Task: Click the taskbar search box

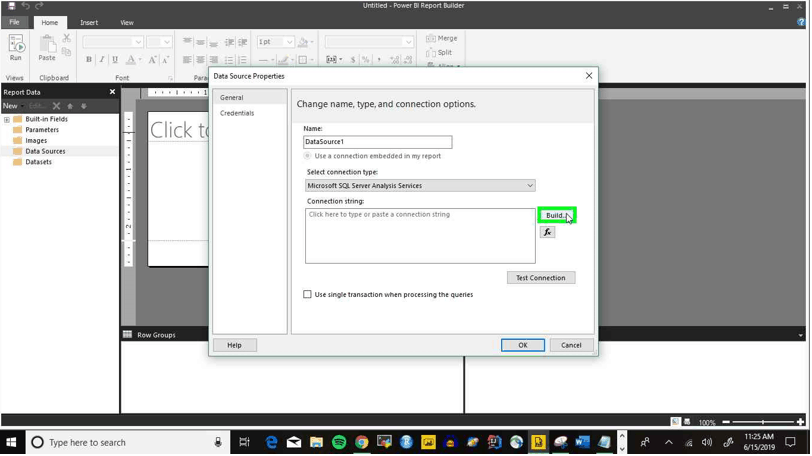Action: point(127,443)
